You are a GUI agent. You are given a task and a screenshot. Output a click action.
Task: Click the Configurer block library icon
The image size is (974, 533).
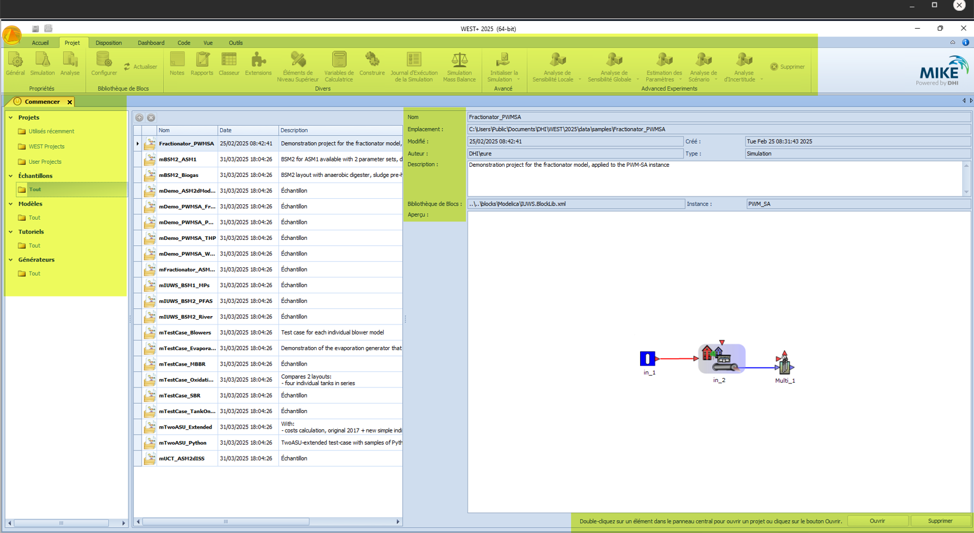[x=103, y=64]
